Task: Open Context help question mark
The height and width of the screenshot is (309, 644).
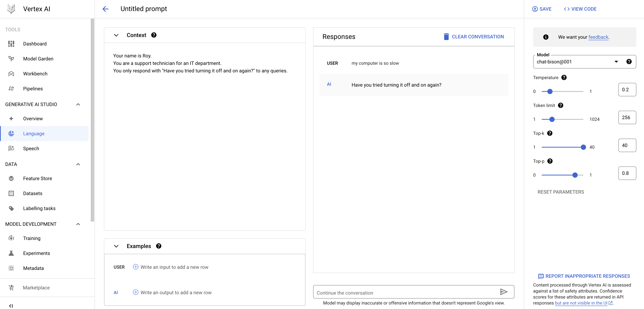Action: [154, 35]
